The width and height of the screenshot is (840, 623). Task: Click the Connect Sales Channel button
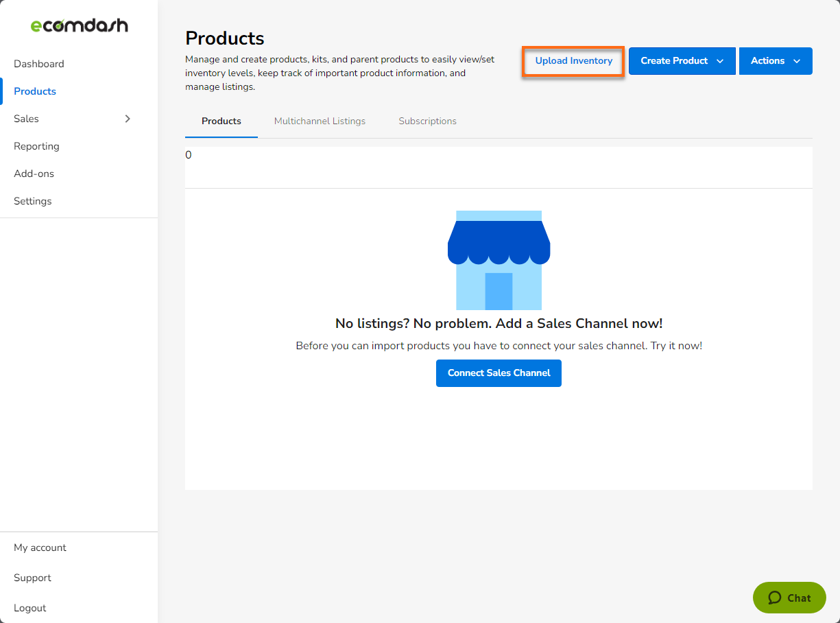point(499,373)
